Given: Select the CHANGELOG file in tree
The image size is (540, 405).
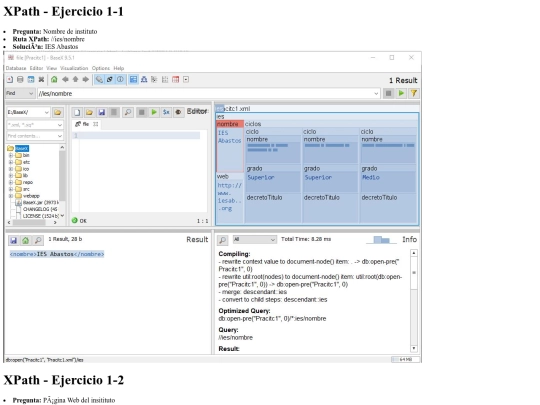Looking at the screenshot, I should tap(40, 209).
